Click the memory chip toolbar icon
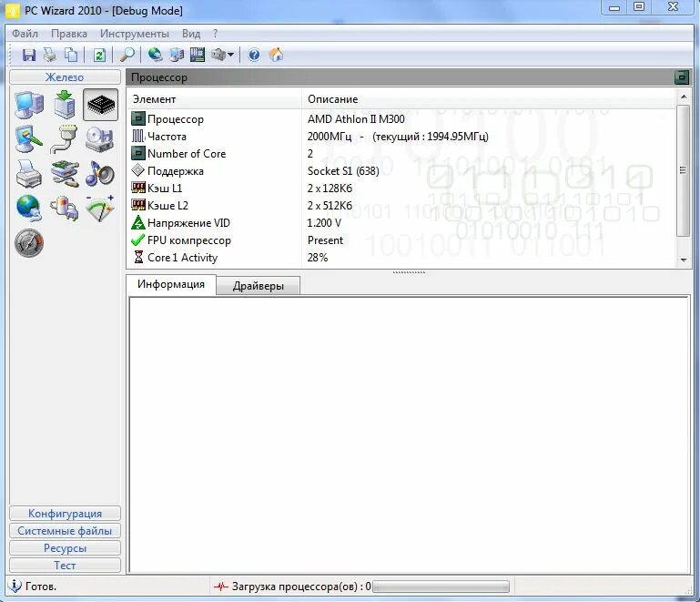The width and height of the screenshot is (700, 602). (x=198, y=55)
